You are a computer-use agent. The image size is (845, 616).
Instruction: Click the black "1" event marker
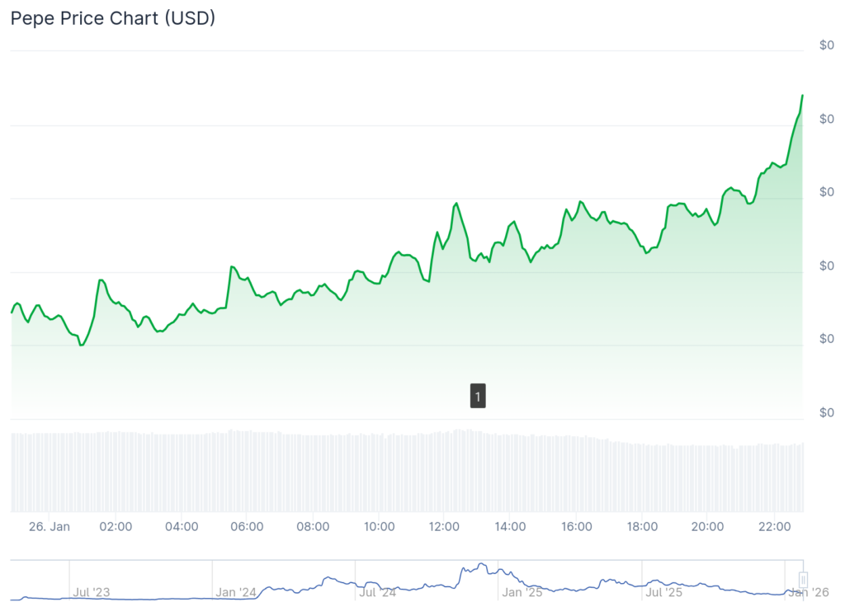[x=477, y=396]
